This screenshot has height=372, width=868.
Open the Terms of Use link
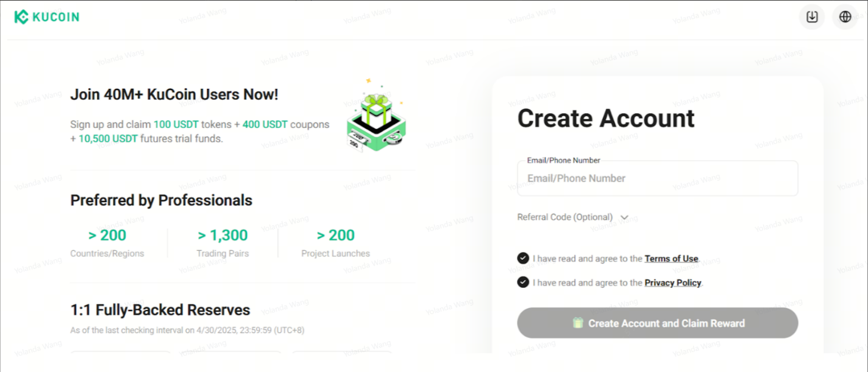[x=671, y=259]
